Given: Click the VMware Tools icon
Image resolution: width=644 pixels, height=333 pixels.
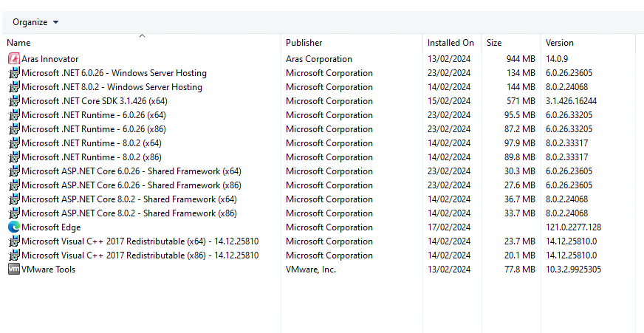Looking at the screenshot, I should (x=13, y=270).
